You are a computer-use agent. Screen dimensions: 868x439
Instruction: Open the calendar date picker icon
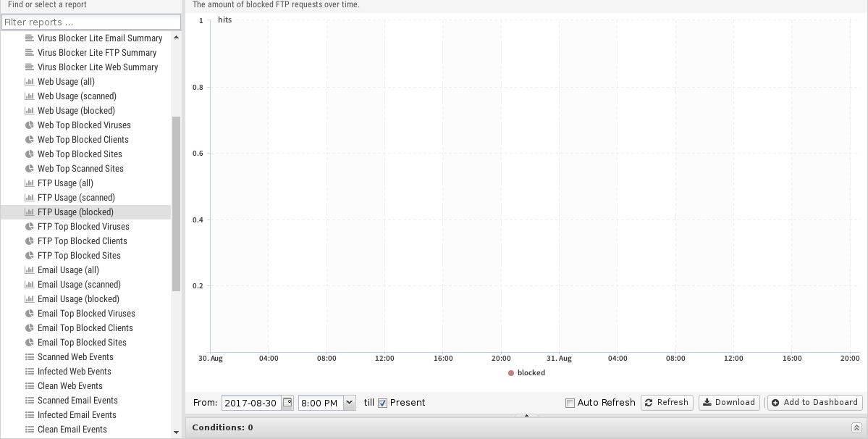[287, 403]
